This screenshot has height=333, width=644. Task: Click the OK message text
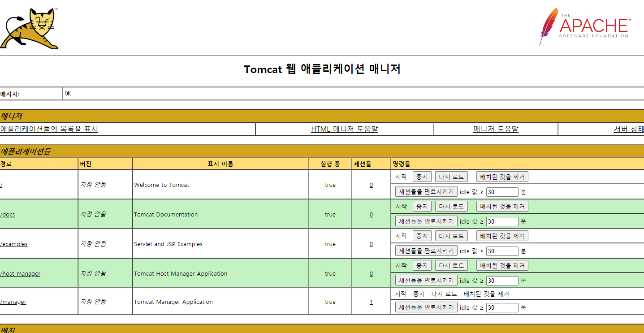[68, 94]
